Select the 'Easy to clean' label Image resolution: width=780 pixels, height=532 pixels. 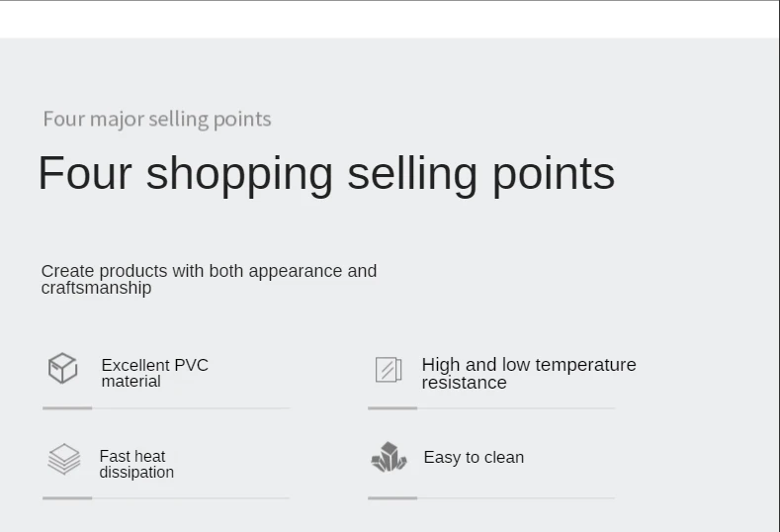point(474,458)
